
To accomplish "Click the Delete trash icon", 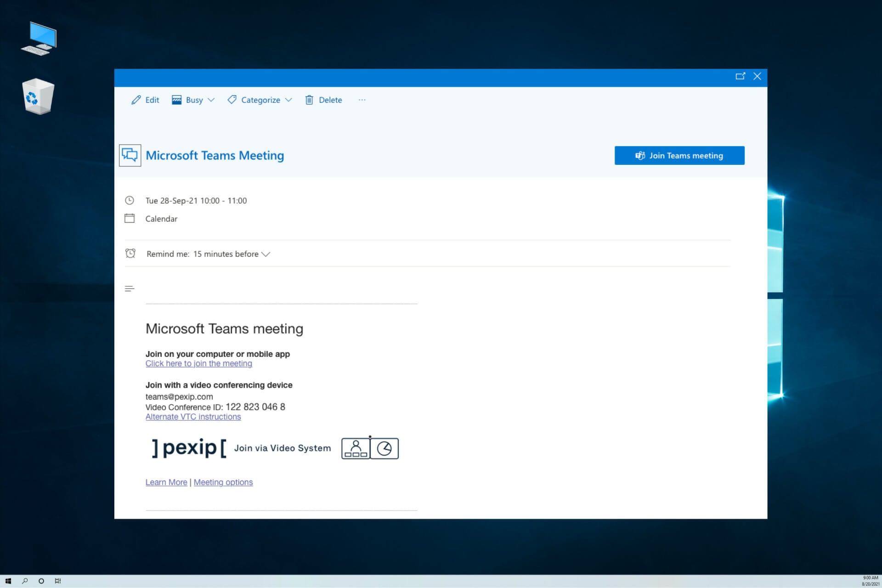I will (309, 100).
